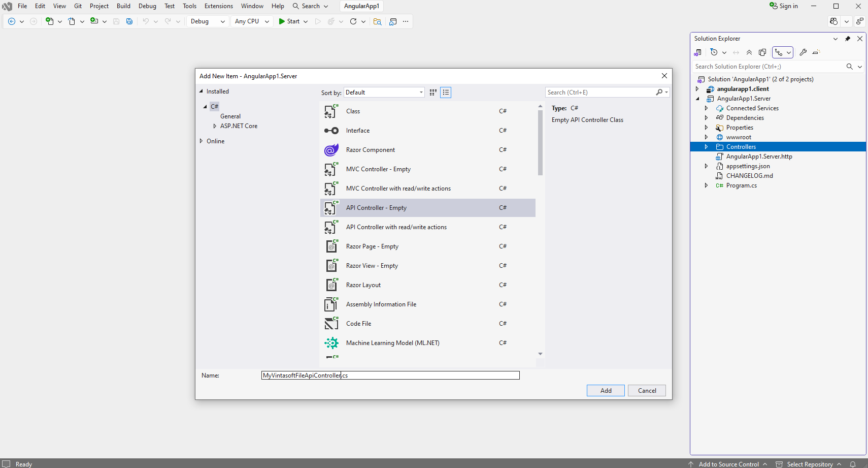Click the Show All Files icon
Screen dimensions: 868x468
[x=762, y=52]
